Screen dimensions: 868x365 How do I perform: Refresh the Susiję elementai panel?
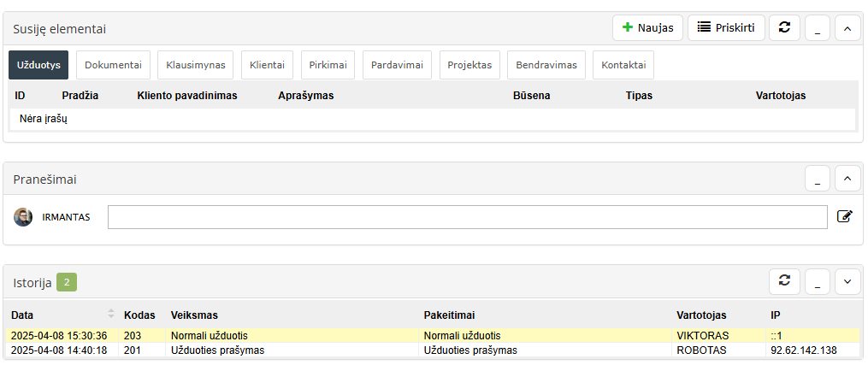tap(784, 28)
